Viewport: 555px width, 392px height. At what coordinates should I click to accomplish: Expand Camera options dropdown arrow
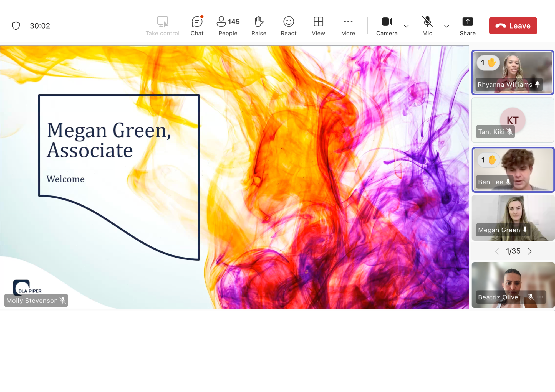pos(406,26)
